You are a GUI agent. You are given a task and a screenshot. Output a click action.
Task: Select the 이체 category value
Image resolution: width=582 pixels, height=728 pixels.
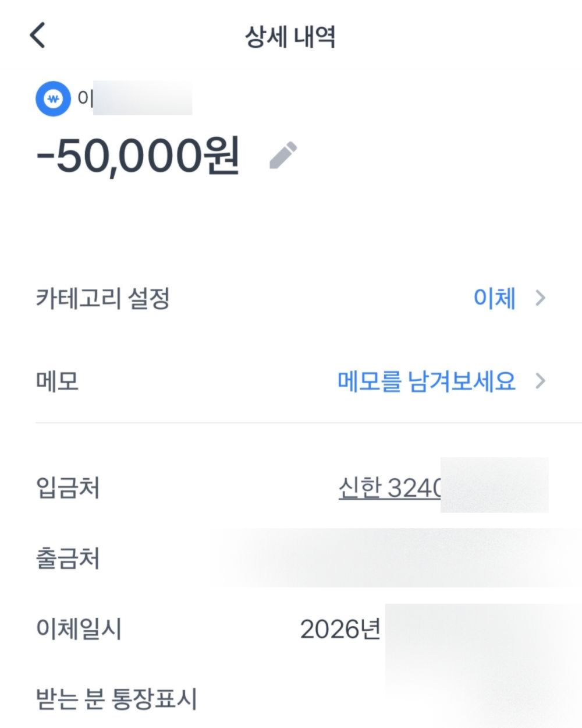pyautogui.click(x=494, y=299)
